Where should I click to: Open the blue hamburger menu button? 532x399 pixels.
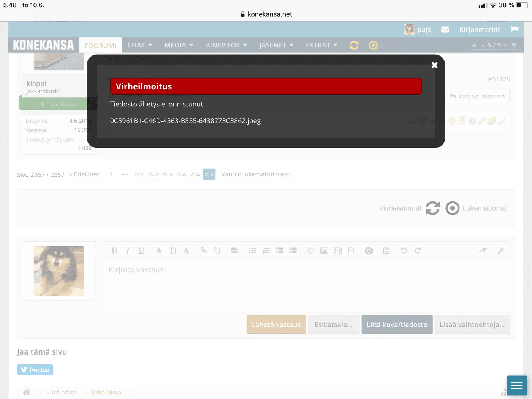click(517, 386)
